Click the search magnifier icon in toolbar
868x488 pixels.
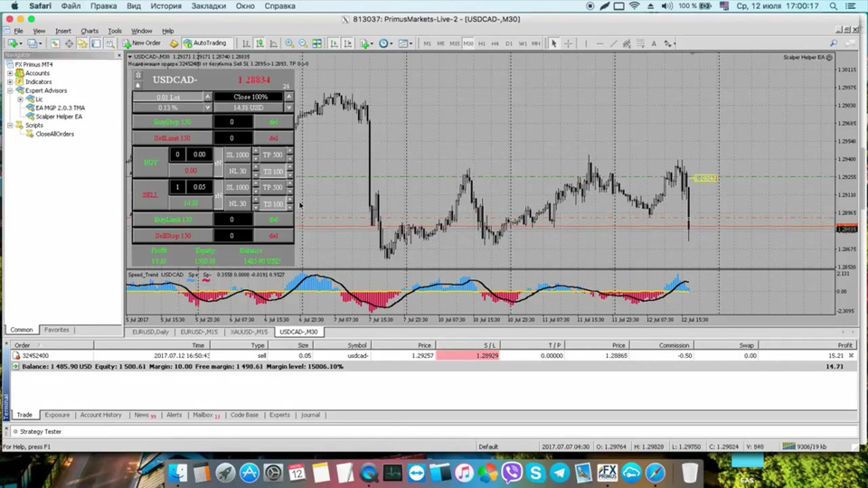[833, 43]
